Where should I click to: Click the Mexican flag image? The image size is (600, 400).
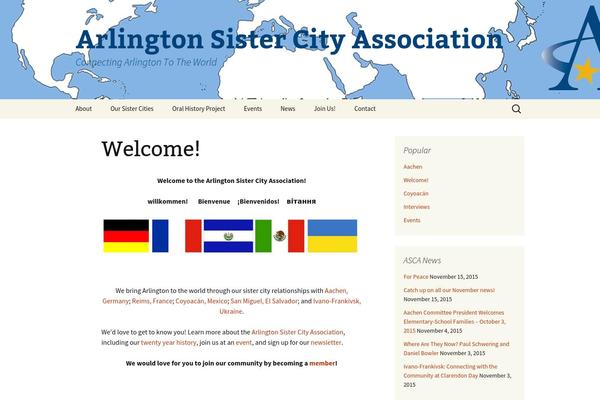pyautogui.click(x=280, y=236)
